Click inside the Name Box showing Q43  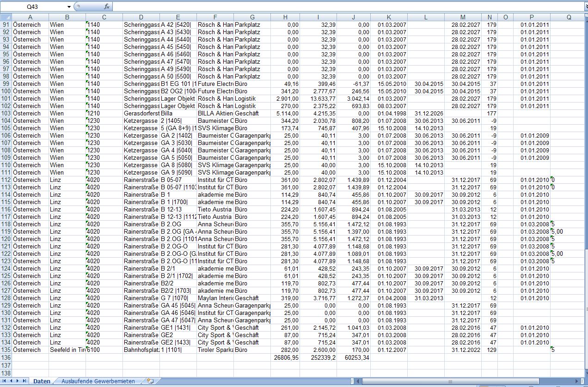pyautogui.click(x=33, y=6)
